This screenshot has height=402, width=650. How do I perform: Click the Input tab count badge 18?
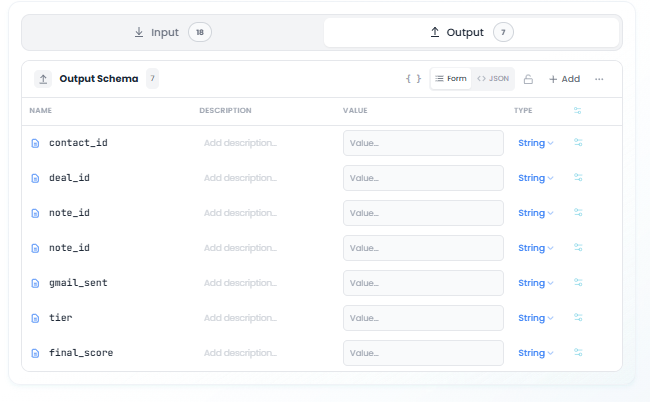[200, 32]
